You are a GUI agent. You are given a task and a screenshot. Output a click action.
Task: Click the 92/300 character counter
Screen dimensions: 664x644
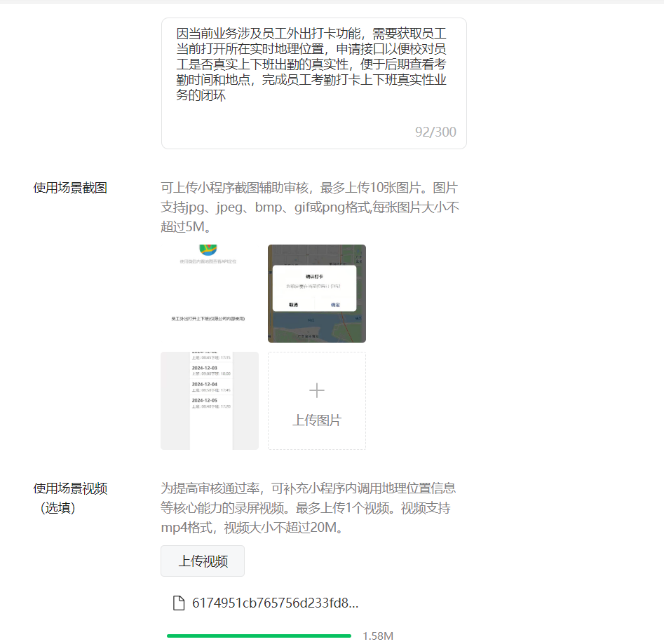[x=435, y=132]
